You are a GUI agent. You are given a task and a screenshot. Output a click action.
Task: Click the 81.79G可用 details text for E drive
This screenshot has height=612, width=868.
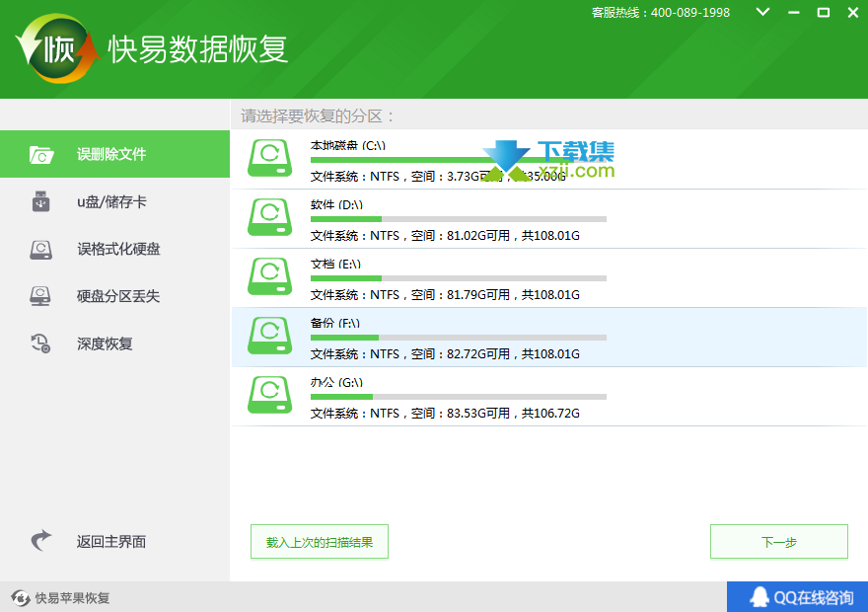[445, 295]
